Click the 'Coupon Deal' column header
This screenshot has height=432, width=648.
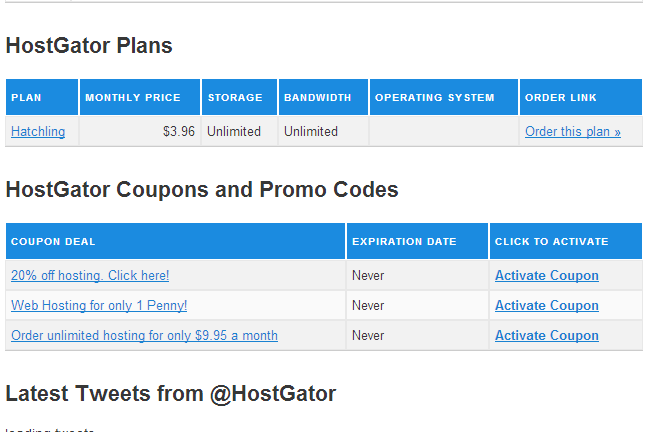[54, 242]
